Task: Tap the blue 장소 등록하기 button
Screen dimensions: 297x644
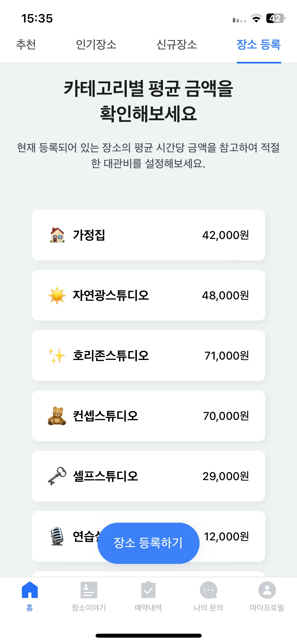Action: click(148, 543)
